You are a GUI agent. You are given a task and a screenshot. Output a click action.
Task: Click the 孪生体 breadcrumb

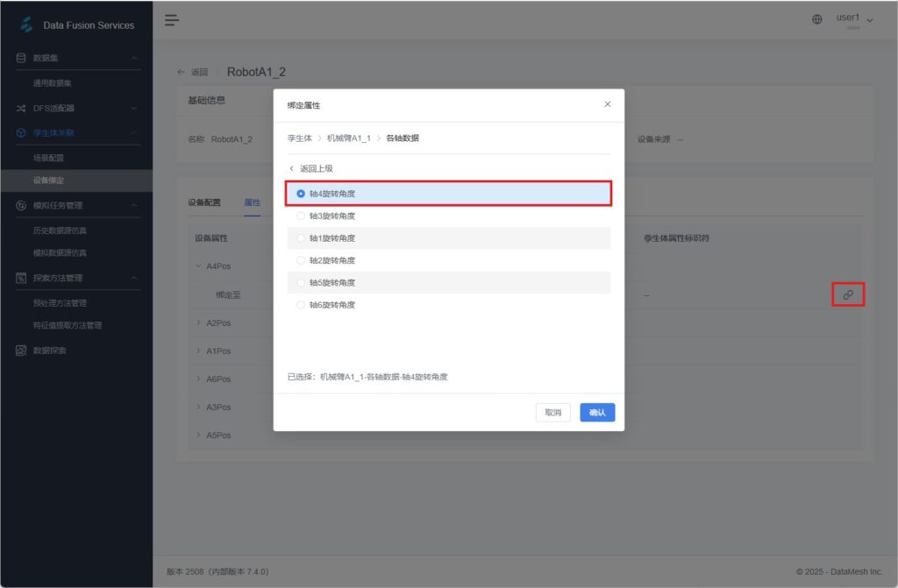click(x=300, y=138)
